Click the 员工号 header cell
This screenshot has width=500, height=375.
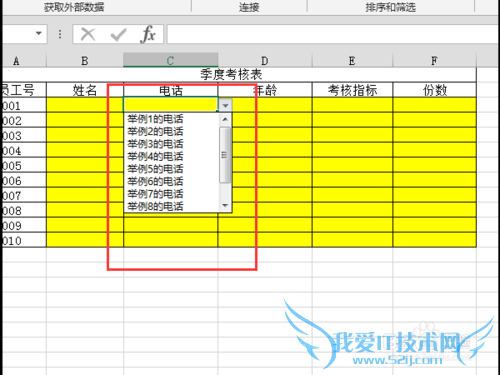24,90
